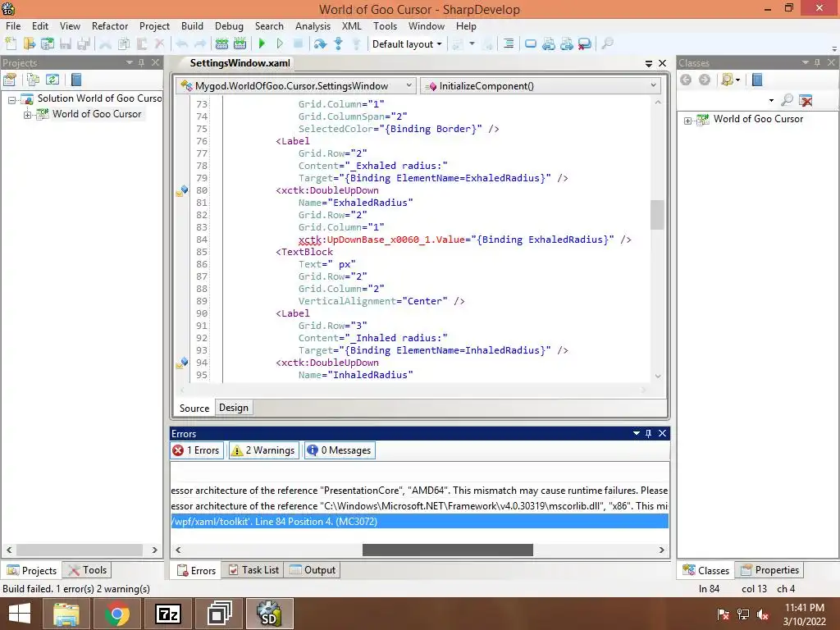
Task: Click the Errors horizontal scrollbar thumb
Action: pos(447,550)
